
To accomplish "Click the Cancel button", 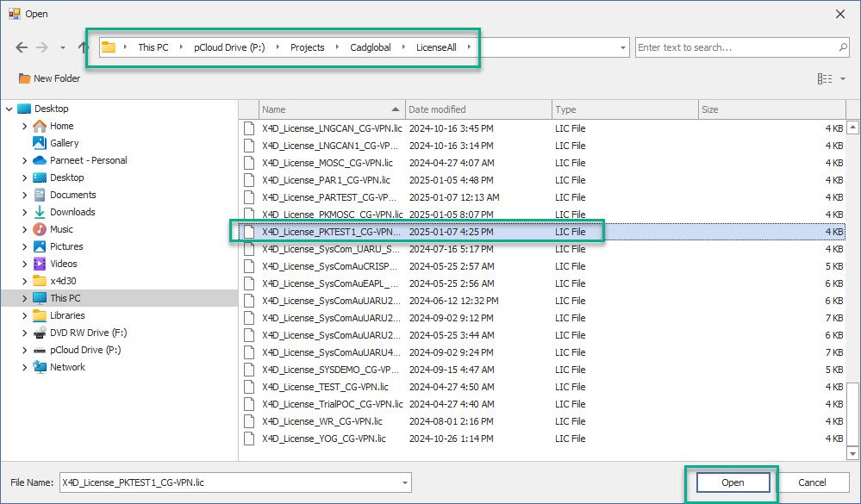I will [812, 483].
